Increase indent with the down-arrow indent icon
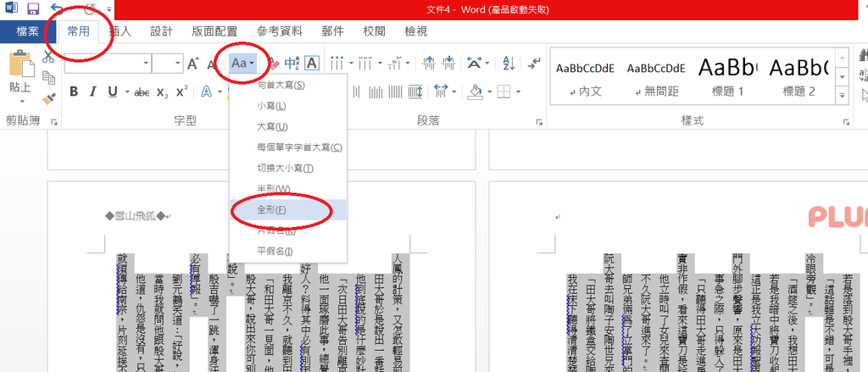This screenshot has height=372, width=868. pos(450,64)
